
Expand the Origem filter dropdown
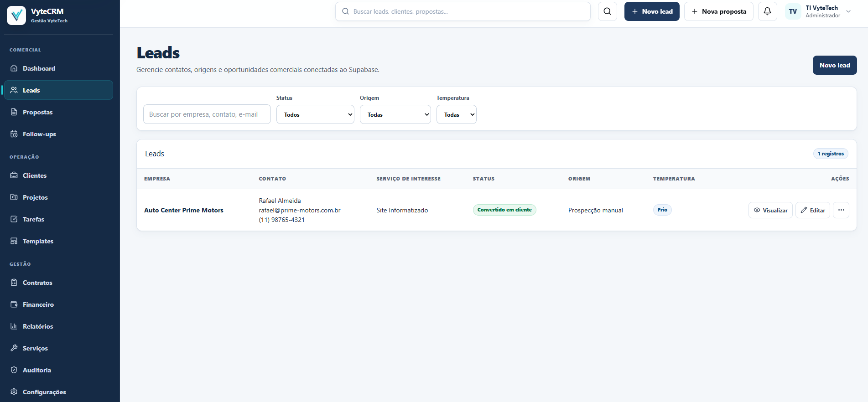point(395,114)
